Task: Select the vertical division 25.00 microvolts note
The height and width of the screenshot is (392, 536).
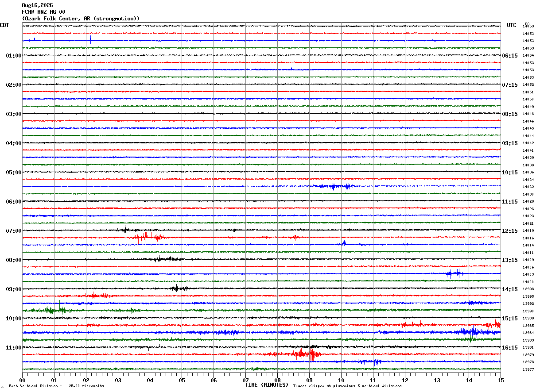Action: (56, 386)
